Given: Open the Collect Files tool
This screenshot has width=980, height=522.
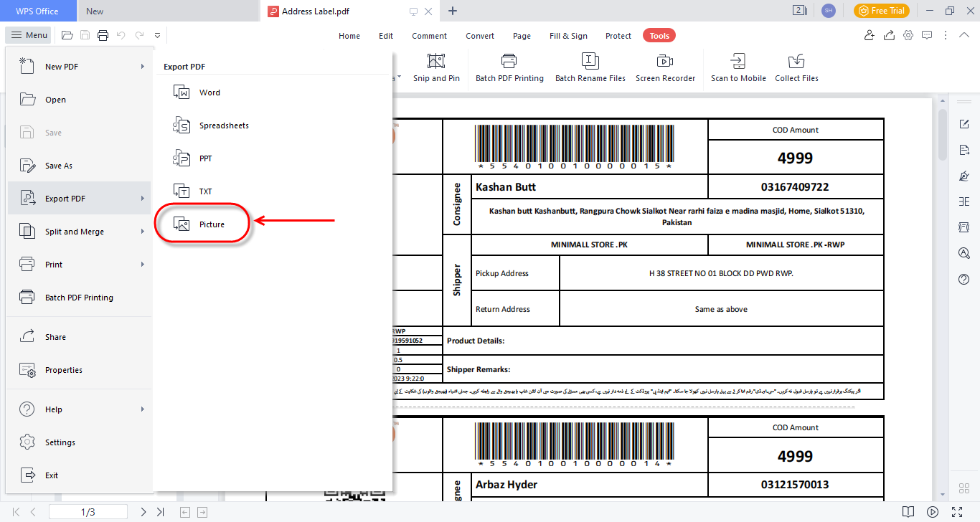Looking at the screenshot, I should click(796, 68).
